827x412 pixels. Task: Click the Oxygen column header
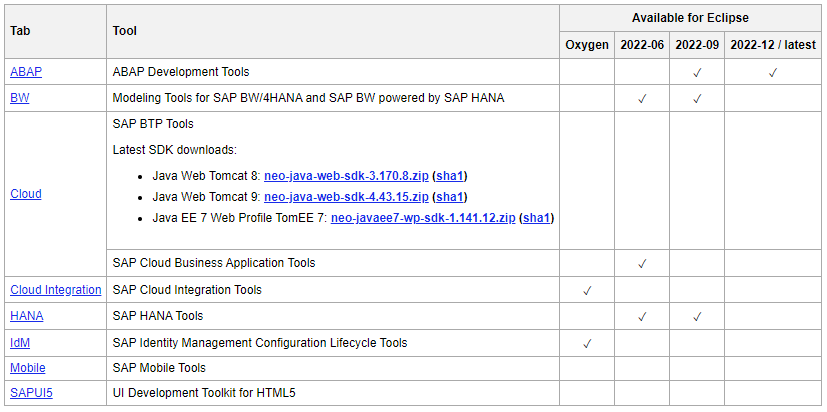pos(587,45)
